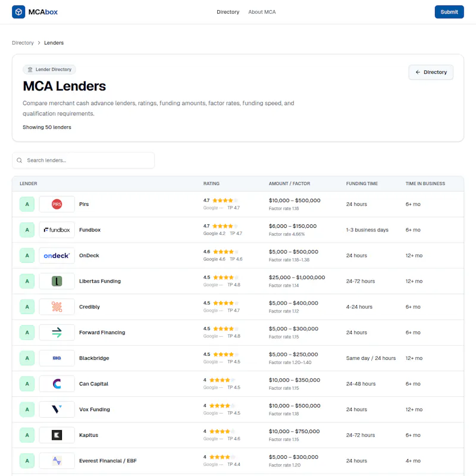Sort by TIME IN BUSINESS column header

coord(425,184)
